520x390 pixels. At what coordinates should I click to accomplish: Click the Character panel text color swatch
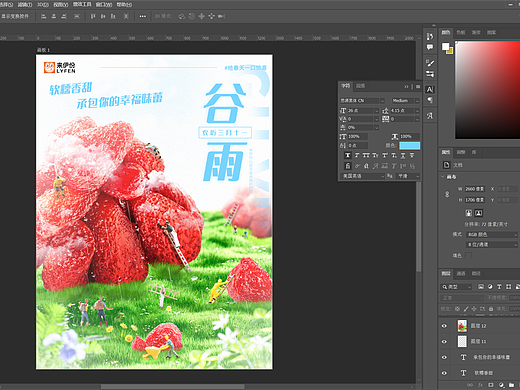pos(410,146)
